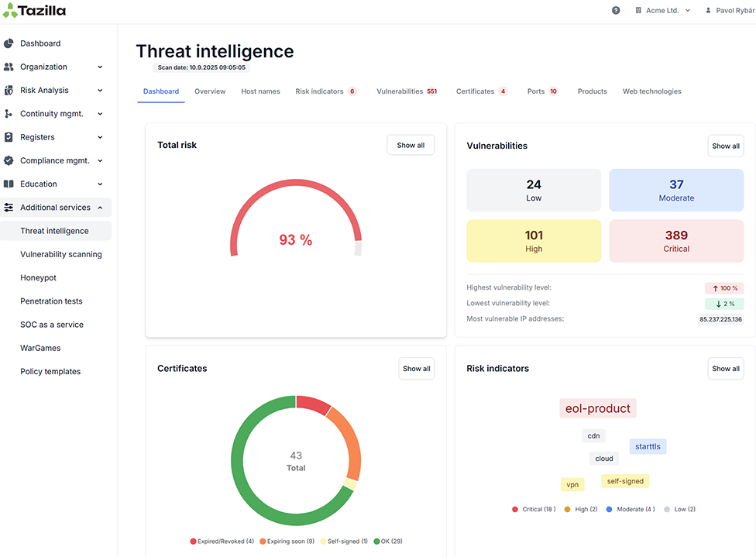
Task: Click Show all in Total risk card
Action: coord(411,145)
